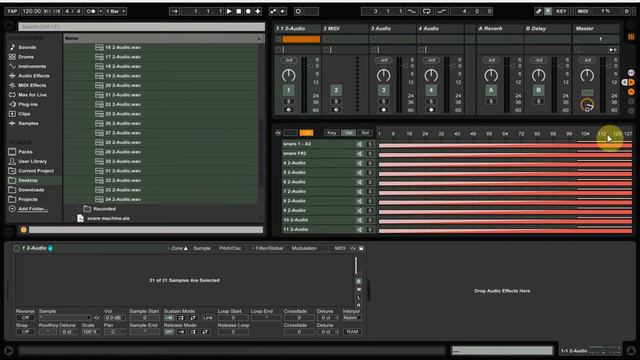Click the Master cue volume knob
The width and height of the screenshot is (640, 360).
click(587, 105)
